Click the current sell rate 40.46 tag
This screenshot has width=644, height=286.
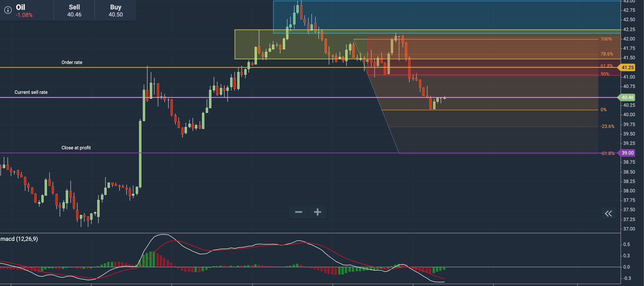coord(626,97)
